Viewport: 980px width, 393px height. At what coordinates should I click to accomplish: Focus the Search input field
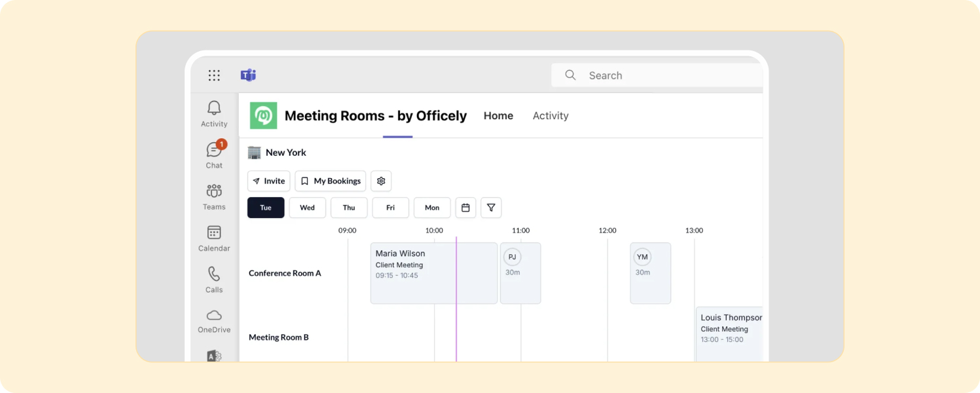(x=657, y=75)
